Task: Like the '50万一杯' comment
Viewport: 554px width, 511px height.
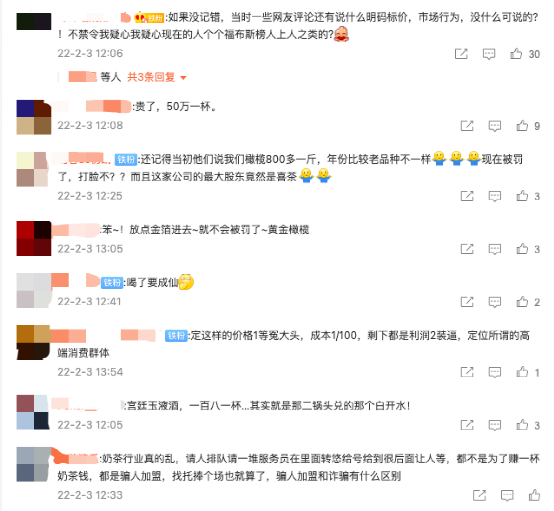Action: pyautogui.click(x=522, y=125)
